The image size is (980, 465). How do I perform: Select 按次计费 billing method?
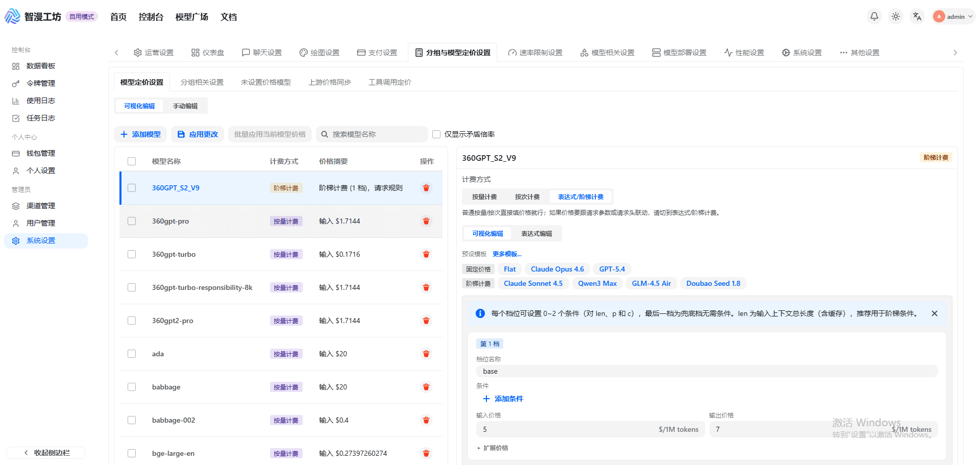click(527, 197)
